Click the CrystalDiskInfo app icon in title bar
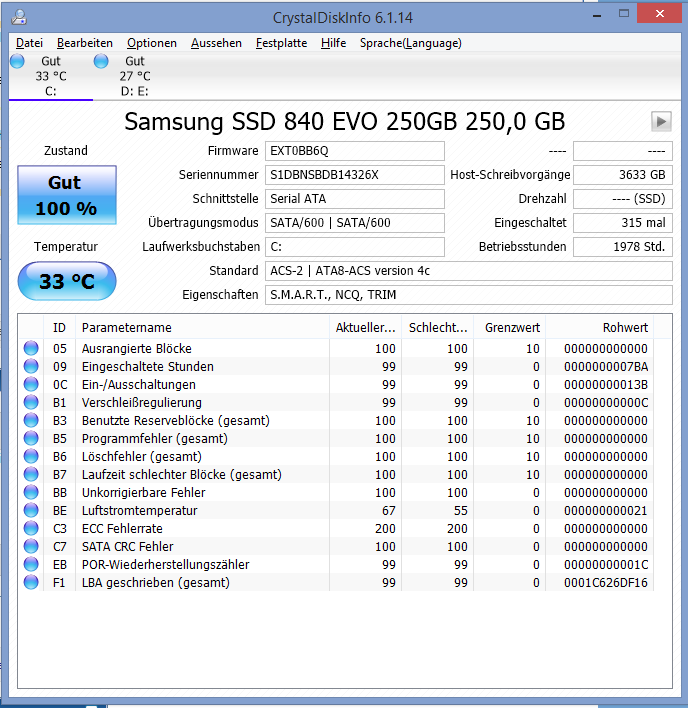Screen dimensions: 688x708 click(x=19, y=17)
